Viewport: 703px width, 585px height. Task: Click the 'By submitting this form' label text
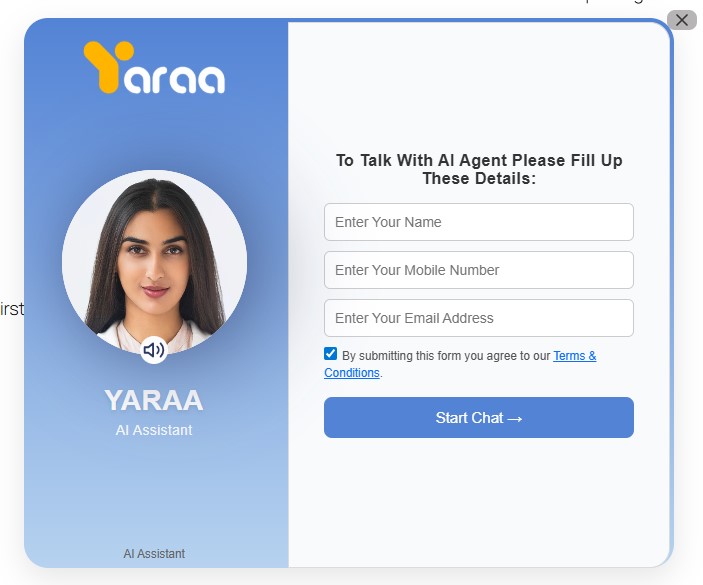pos(446,356)
